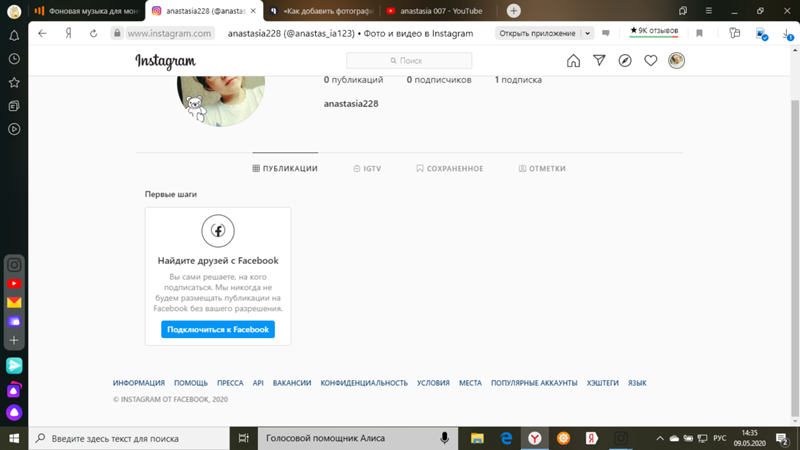The height and width of the screenshot is (450, 800).
Task: Open ЯЗЫК language selector
Action: tap(637, 383)
